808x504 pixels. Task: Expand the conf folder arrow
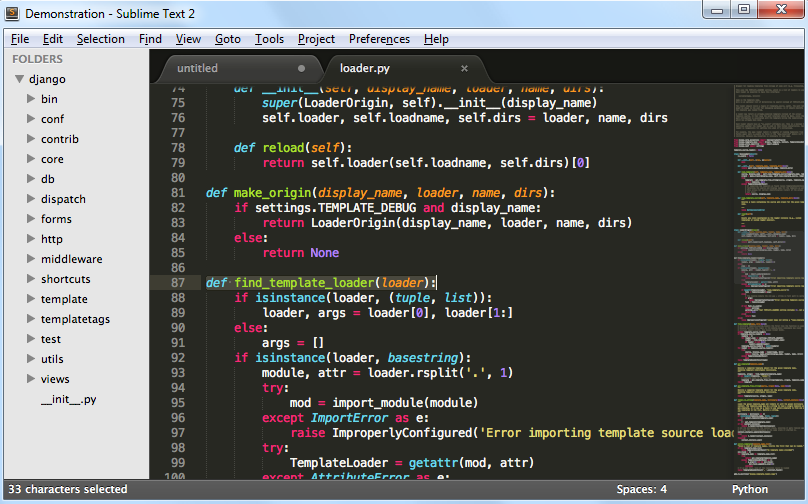(31, 119)
